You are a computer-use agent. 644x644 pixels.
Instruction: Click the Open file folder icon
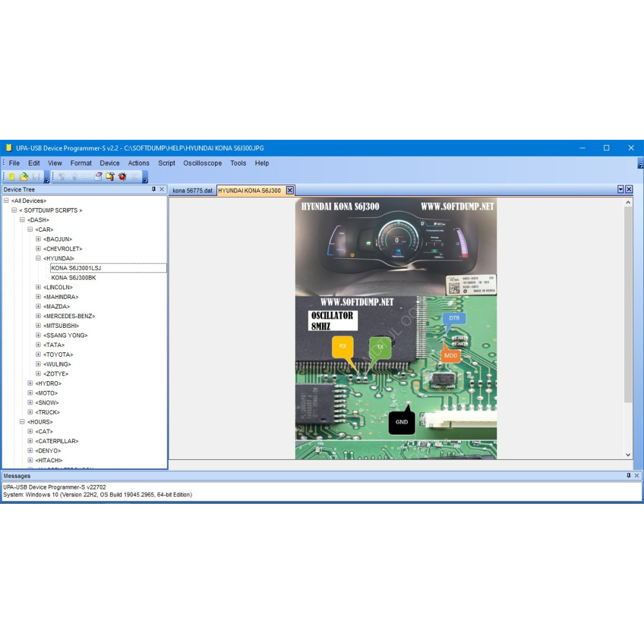click(24, 176)
